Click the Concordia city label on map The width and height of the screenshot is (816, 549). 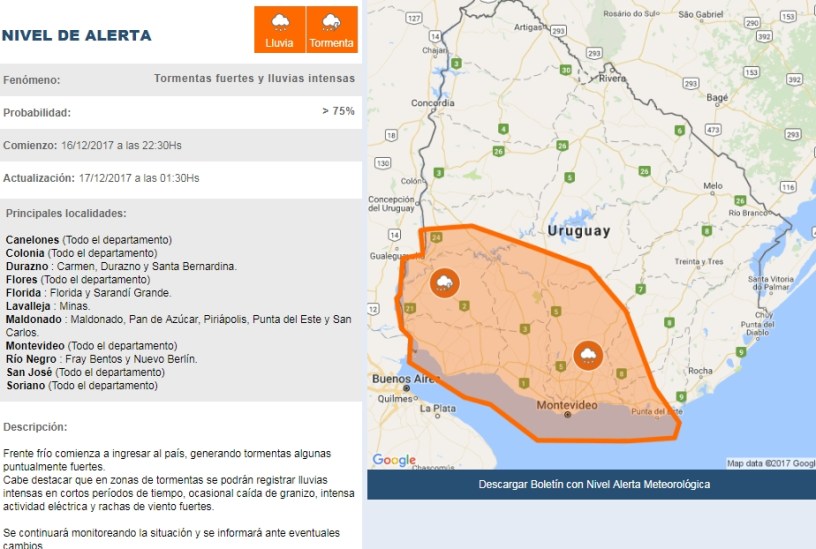pos(433,103)
